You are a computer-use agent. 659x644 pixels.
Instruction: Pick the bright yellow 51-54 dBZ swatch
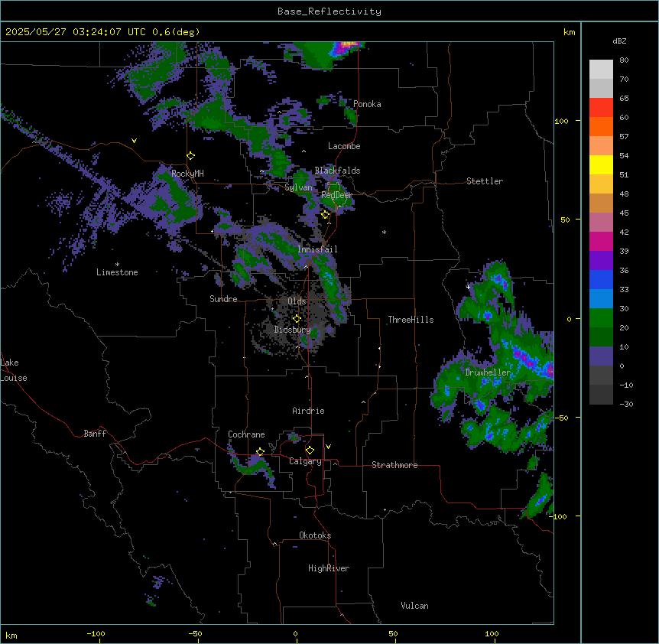tap(601, 164)
